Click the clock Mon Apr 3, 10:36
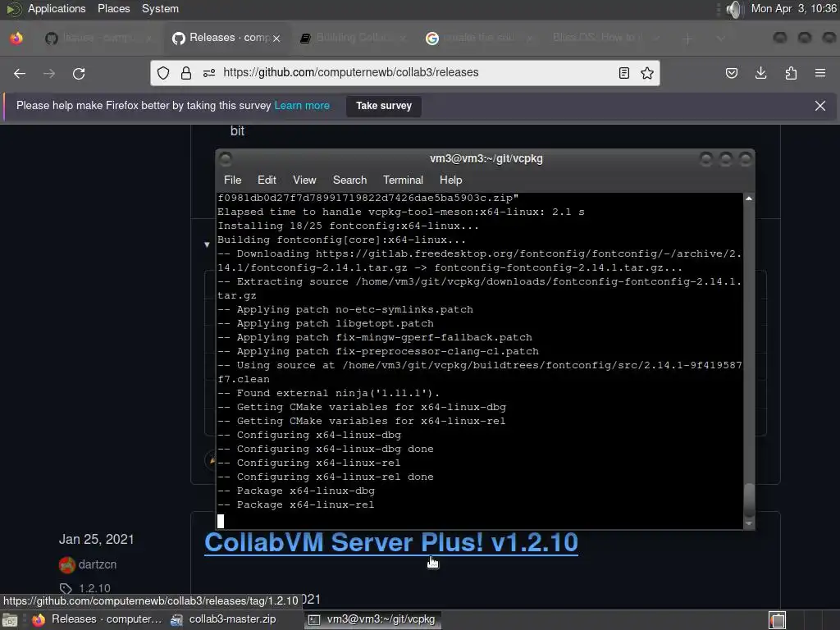 [x=793, y=9]
